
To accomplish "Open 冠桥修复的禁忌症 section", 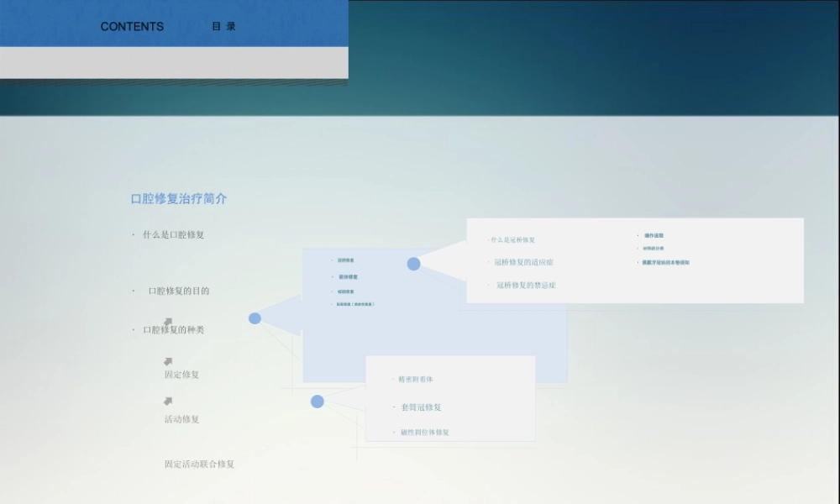I will point(528,285).
